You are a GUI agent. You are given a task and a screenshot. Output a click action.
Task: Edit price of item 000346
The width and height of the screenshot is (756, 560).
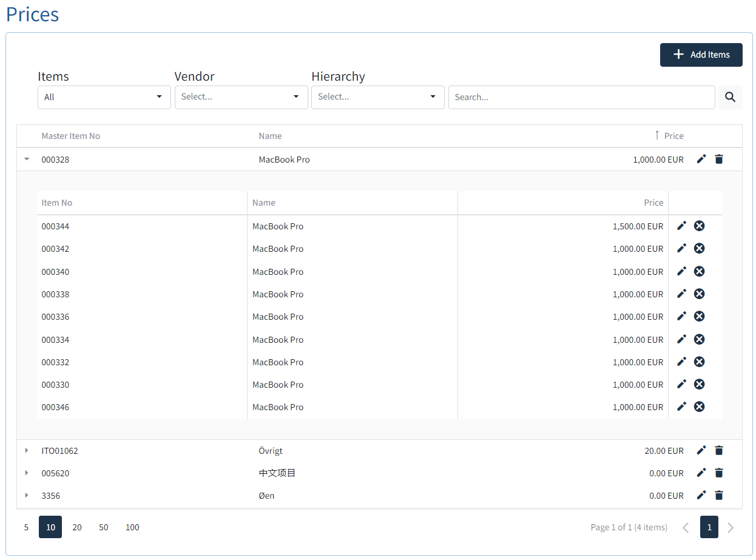681,407
